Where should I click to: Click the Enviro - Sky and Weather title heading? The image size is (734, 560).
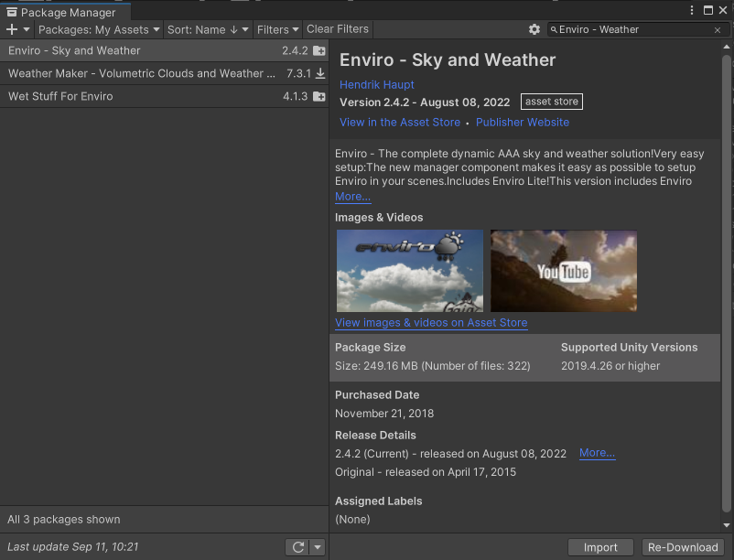click(x=448, y=59)
